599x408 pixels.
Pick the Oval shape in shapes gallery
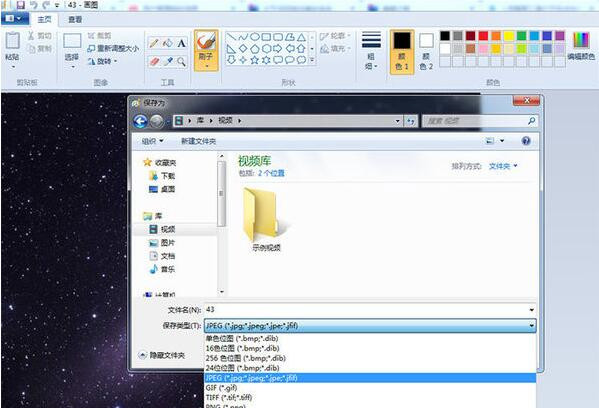click(255, 37)
